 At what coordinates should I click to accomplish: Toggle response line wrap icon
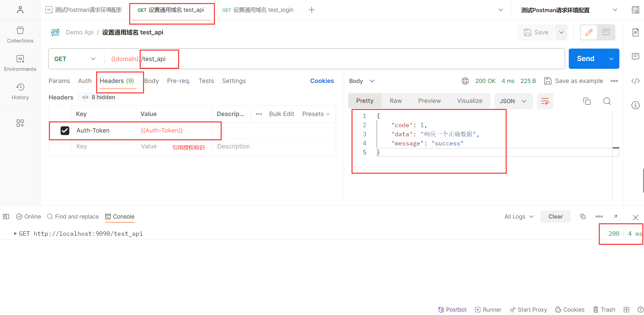[545, 101]
